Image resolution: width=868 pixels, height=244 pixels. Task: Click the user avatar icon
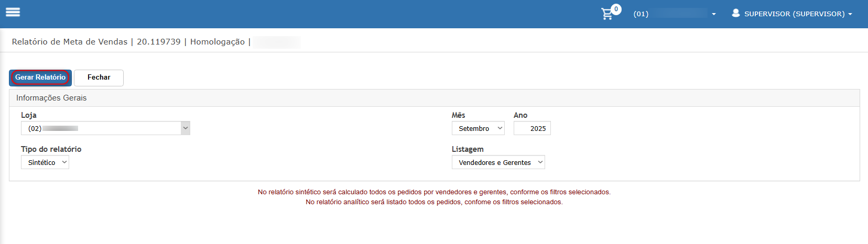click(736, 13)
